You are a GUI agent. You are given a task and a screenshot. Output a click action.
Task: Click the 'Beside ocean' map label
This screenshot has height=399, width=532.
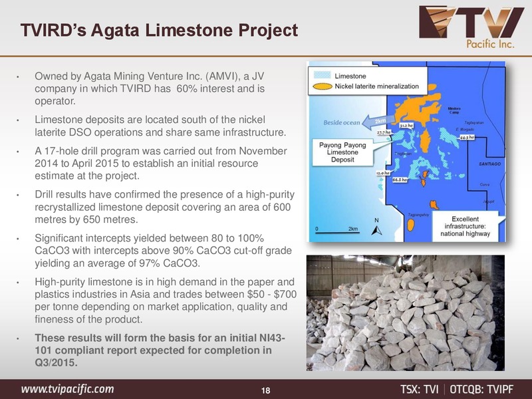341,122
